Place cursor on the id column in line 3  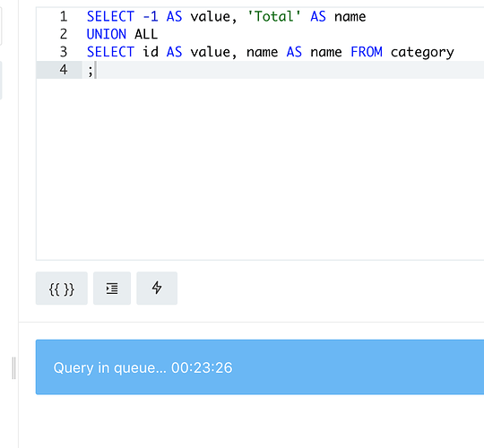[x=151, y=52]
